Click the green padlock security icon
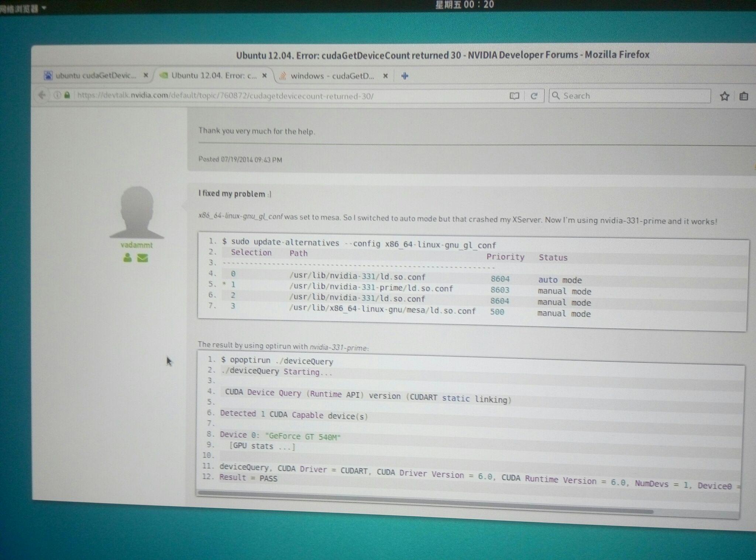756x560 pixels. 67,95
